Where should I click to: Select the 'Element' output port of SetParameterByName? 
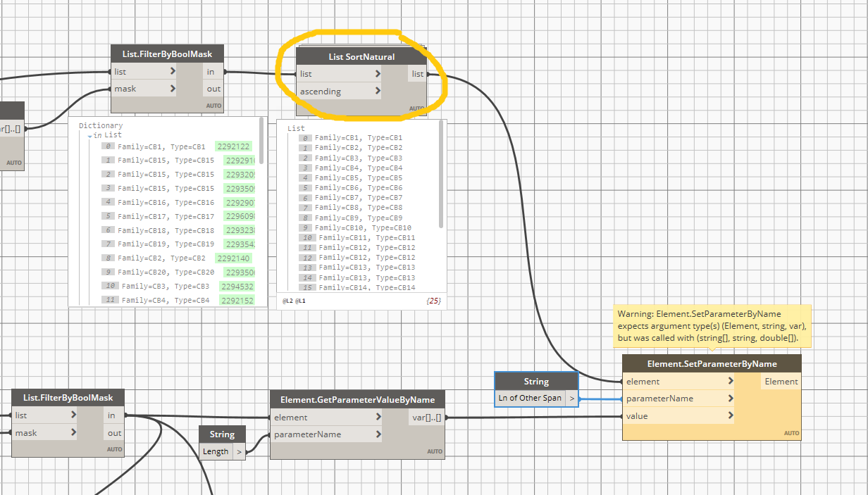point(781,382)
